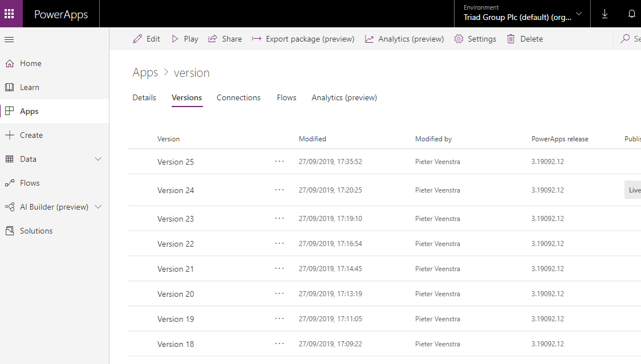
Task: Click timestamp 27/09/2019, 17:35:52
Action: coord(330,161)
